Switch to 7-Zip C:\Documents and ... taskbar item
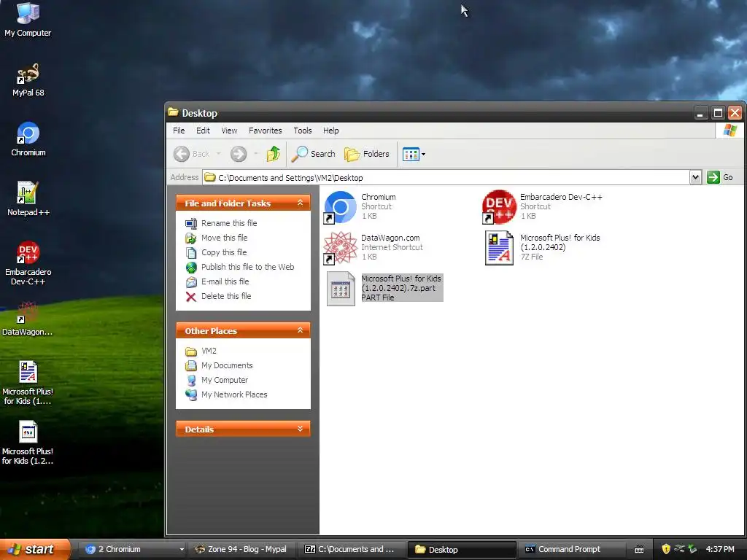This screenshot has height=560, width=747. tap(352, 550)
